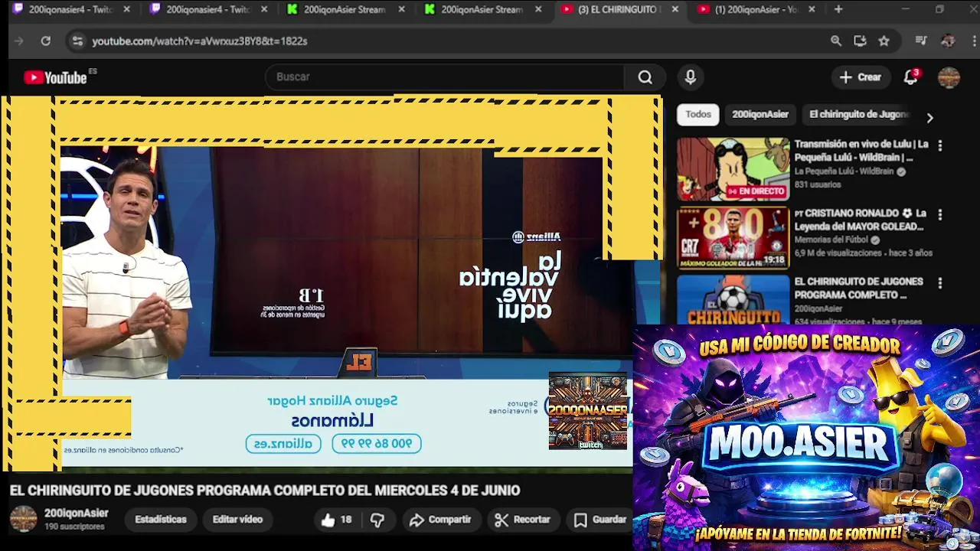
Task: Open options menu for El Chiringuito programa completo
Action: tap(940, 283)
